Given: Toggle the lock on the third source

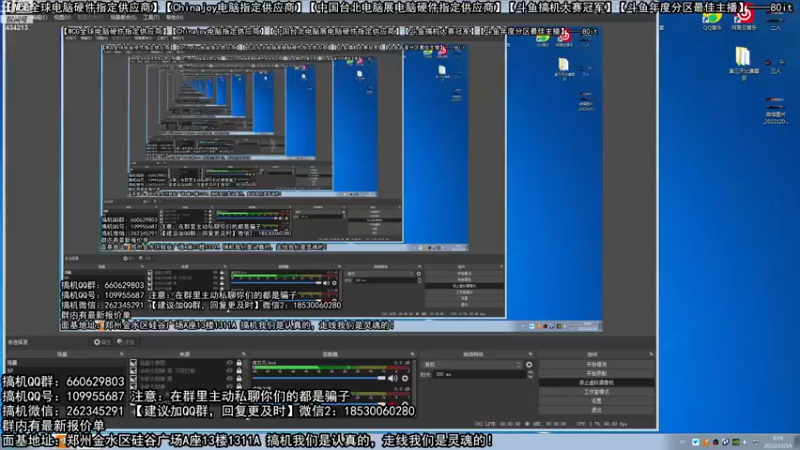Looking at the screenshot, I should 239,379.
